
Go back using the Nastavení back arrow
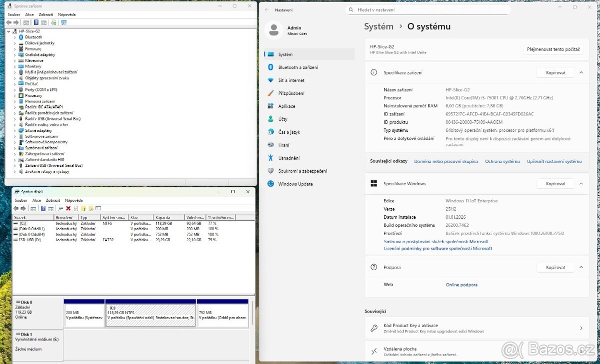coord(267,9)
